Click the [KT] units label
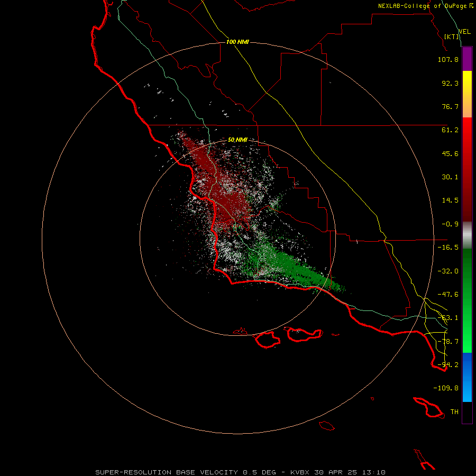This screenshot has width=476, height=476. click(x=452, y=36)
